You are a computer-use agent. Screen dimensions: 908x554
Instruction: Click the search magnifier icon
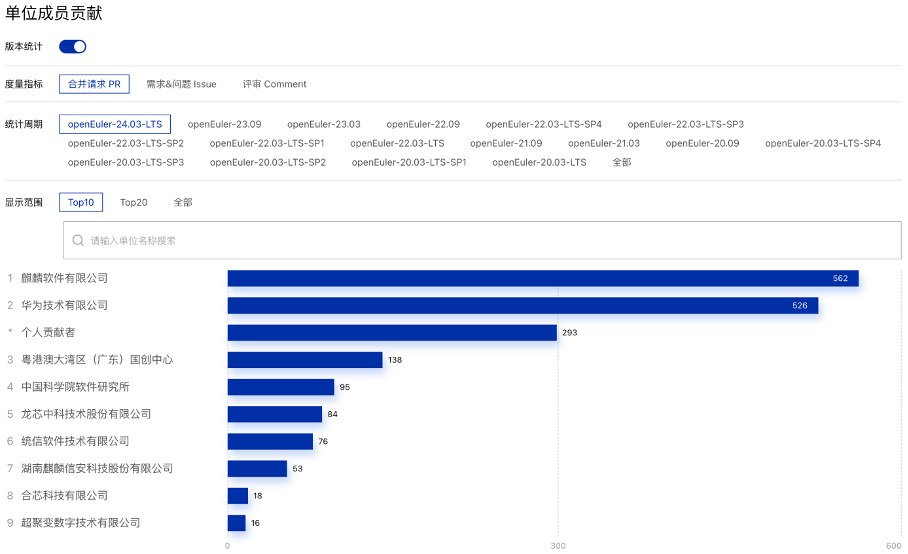coord(78,241)
